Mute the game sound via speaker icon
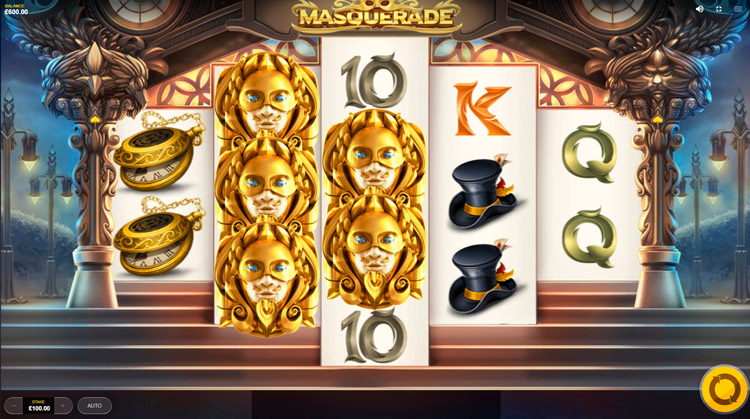The image size is (750, 419). click(699, 9)
